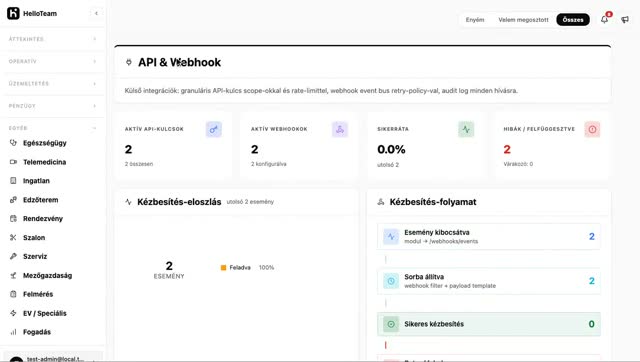This screenshot has height=362, width=640.
Task: Click the Mezőgazdaság sprout icon
Action: coord(13,275)
